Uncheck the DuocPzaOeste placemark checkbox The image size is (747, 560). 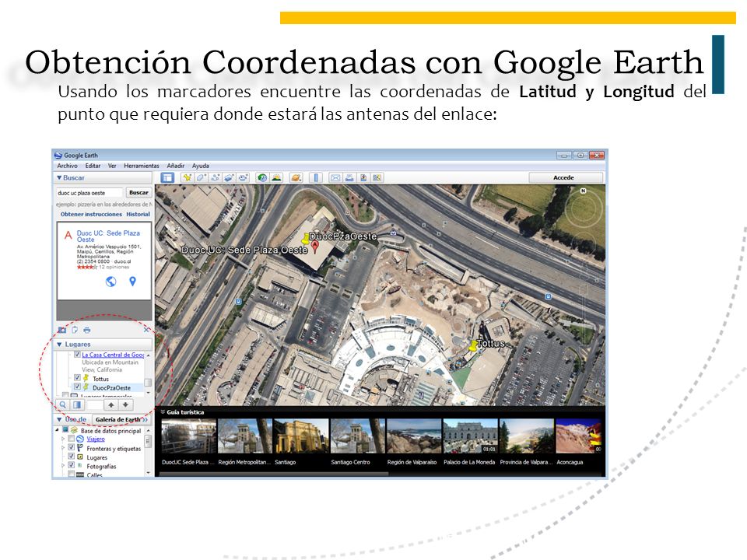[x=77, y=387]
